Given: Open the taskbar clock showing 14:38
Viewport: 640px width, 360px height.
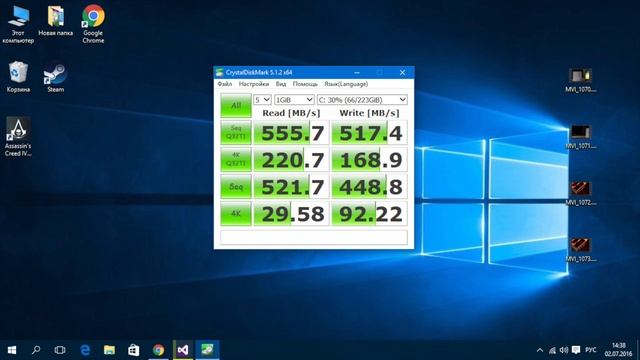Looking at the screenshot, I should [618, 350].
